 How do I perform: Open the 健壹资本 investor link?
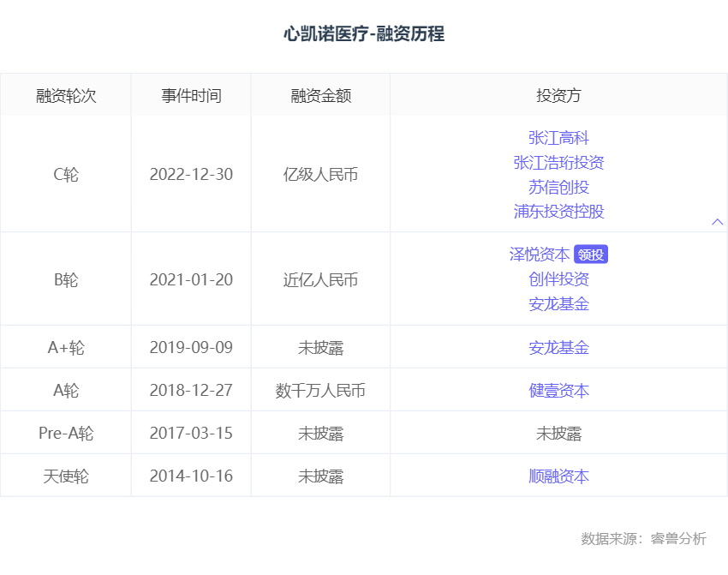click(x=558, y=391)
